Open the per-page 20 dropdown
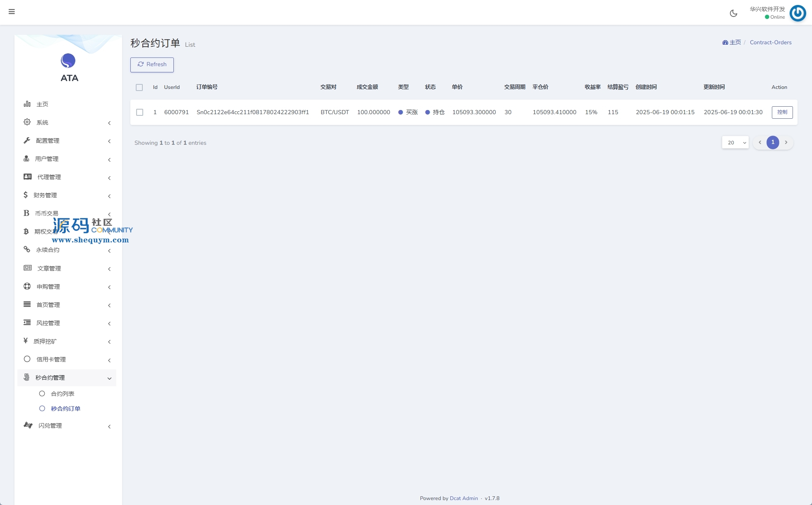The width and height of the screenshot is (812, 505). tap(735, 142)
